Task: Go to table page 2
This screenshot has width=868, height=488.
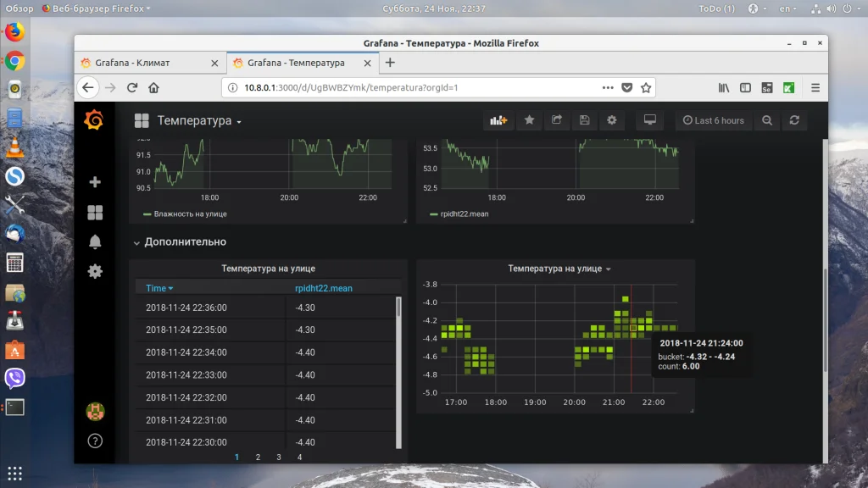Action: pyautogui.click(x=258, y=457)
